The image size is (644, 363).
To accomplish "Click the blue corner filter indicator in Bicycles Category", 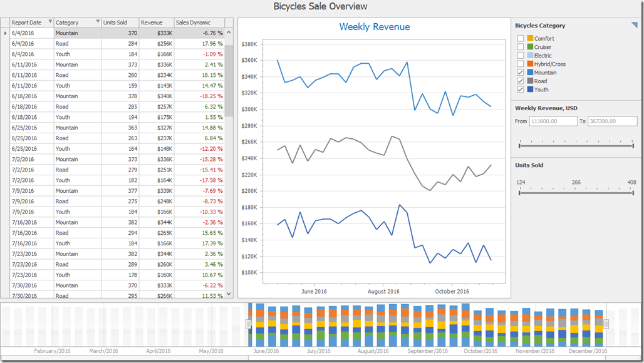I will click(x=634, y=26).
